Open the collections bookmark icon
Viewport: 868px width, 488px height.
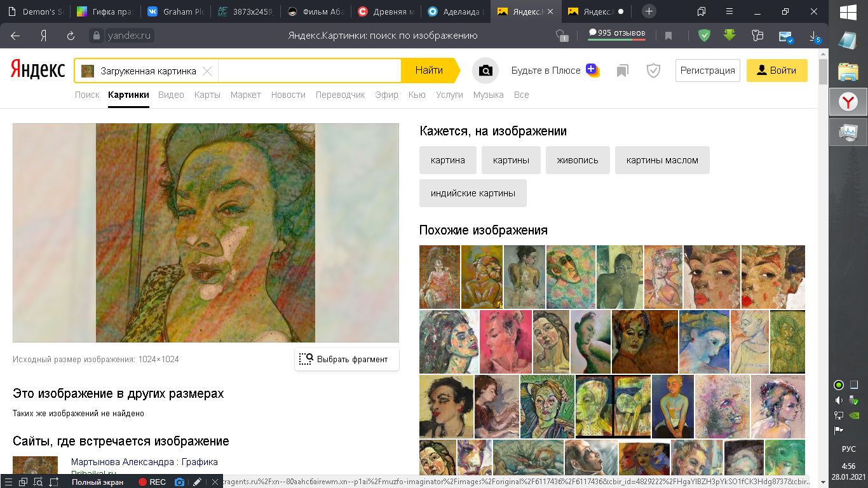(x=623, y=71)
